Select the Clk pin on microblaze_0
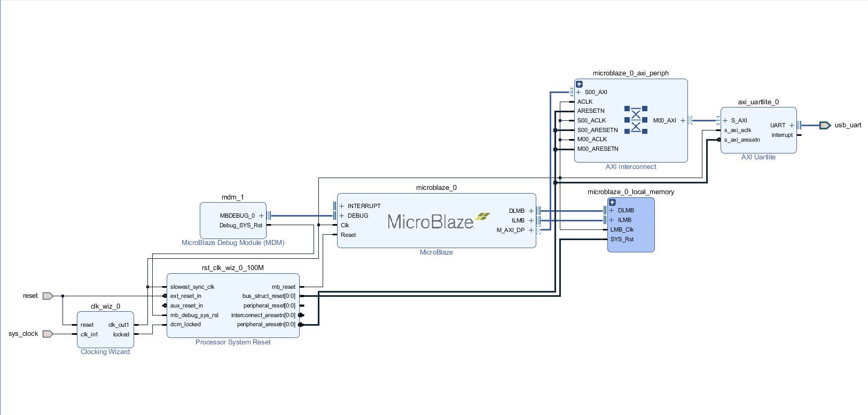This screenshot has width=868, height=415. pos(345,225)
